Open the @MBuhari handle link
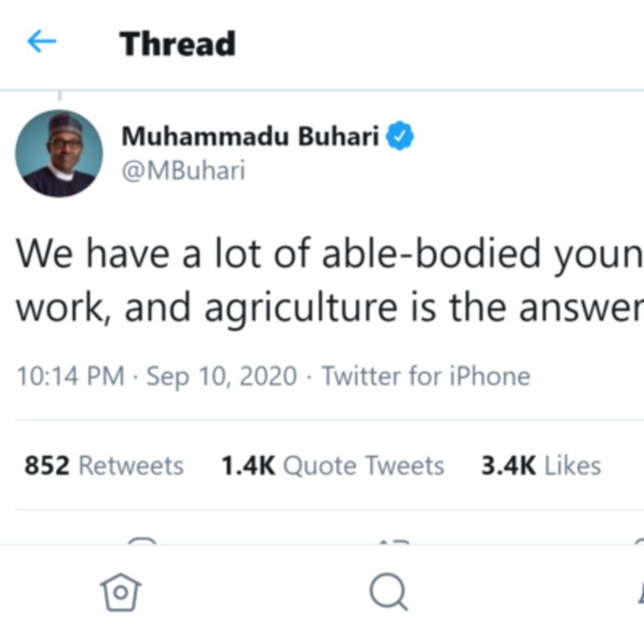Image resolution: width=644 pixels, height=644 pixels. [x=183, y=171]
